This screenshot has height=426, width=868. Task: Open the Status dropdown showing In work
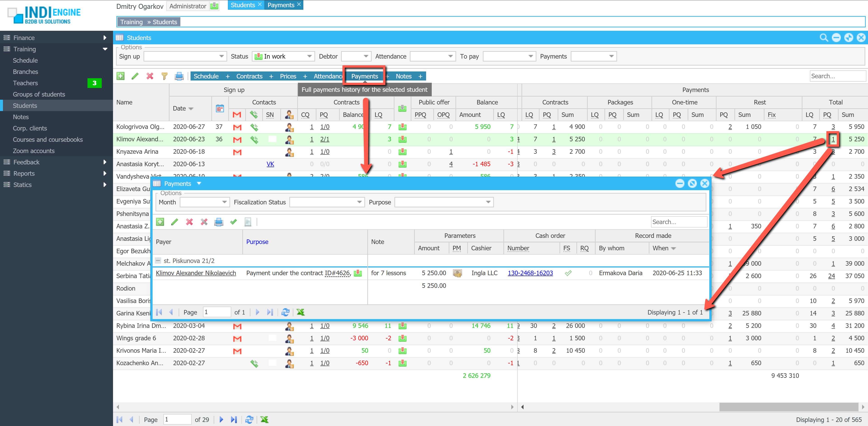tap(309, 56)
